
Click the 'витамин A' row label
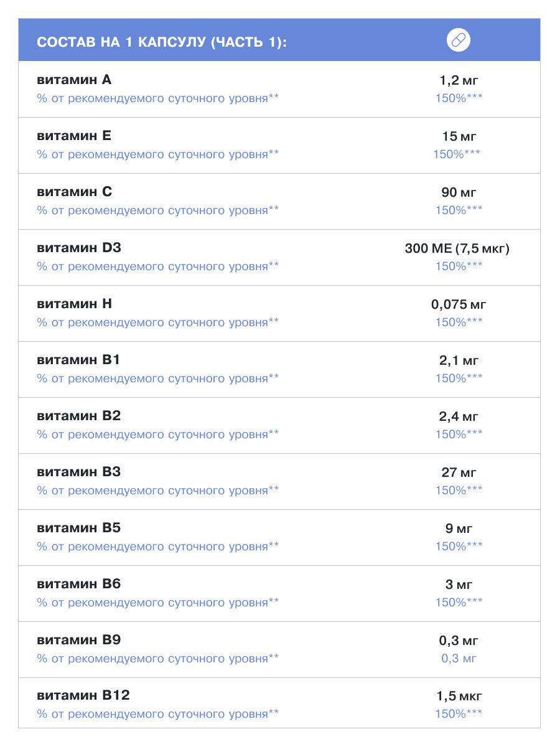point(74,80)
